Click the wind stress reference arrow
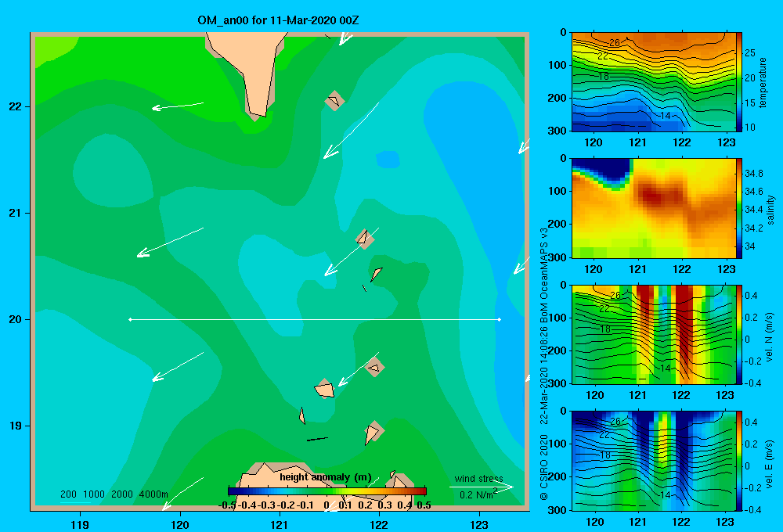783x532 pixels. [482, 487]
